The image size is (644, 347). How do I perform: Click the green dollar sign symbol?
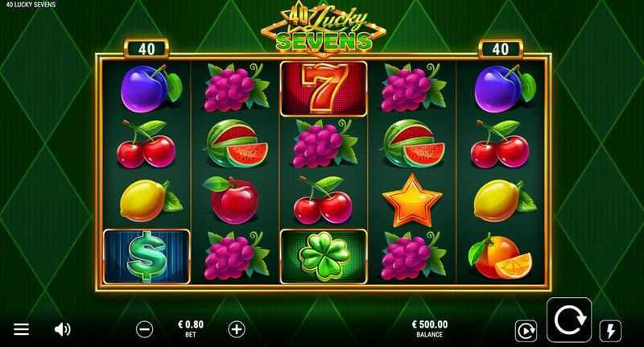[147, 257]
